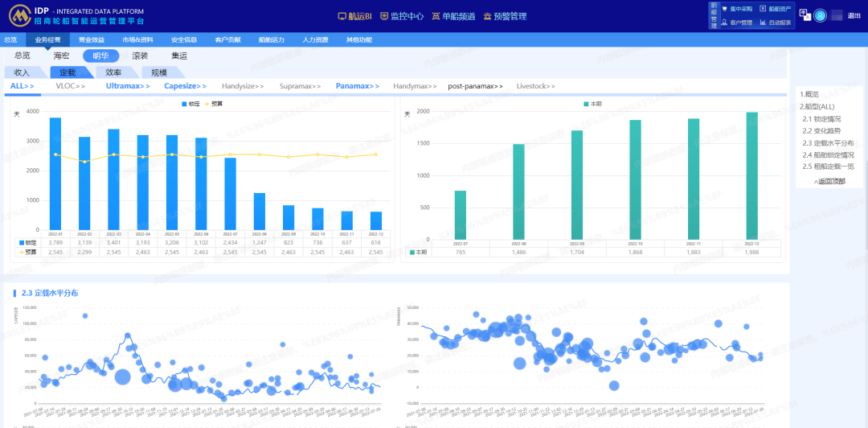This screenshot has height=428, width=868.
Task: Select the Supramax>> ship type filter
Action: [x=301, y=86]
